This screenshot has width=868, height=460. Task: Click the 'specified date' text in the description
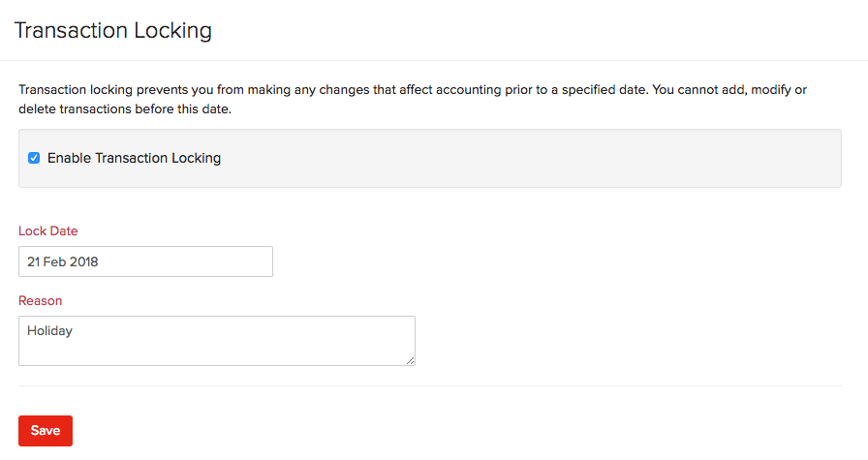pos(604,90)
